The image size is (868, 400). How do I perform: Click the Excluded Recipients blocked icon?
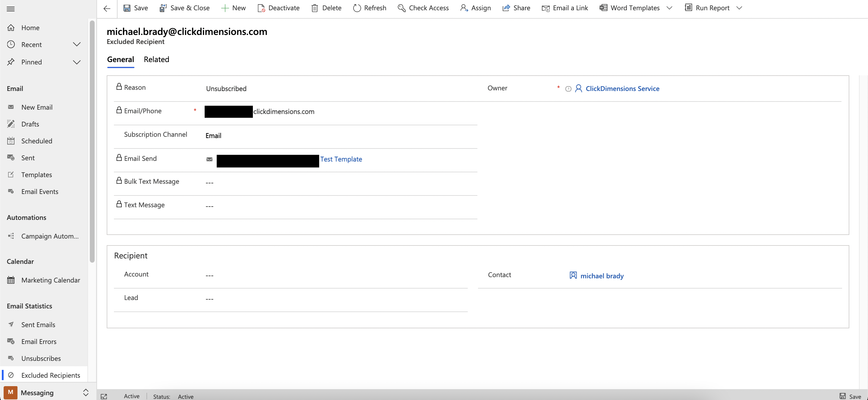click(x=11, y=375)
